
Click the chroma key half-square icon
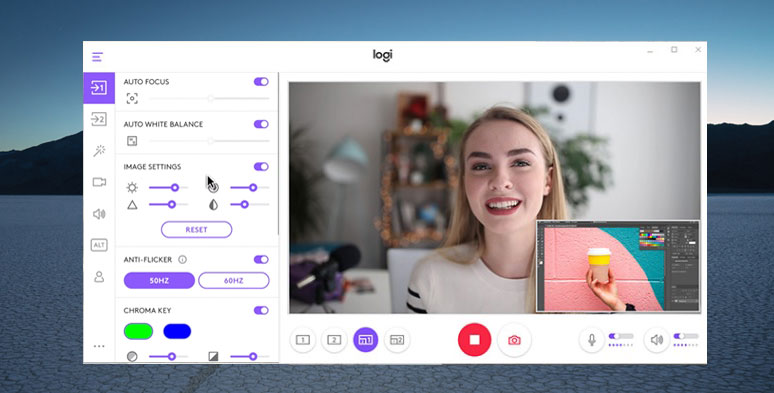pyautogui.click(x=213, y=356)
